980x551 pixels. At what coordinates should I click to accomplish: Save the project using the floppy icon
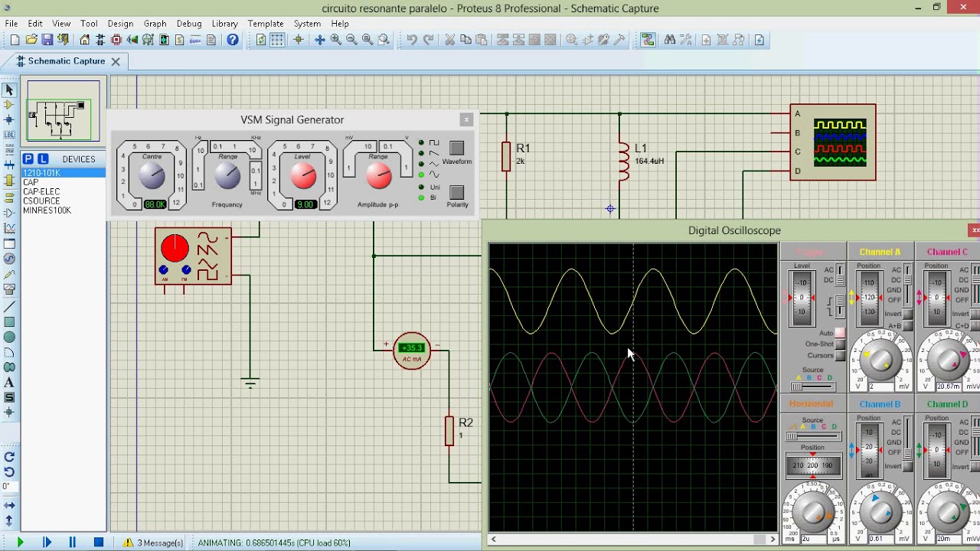point(47,40)
